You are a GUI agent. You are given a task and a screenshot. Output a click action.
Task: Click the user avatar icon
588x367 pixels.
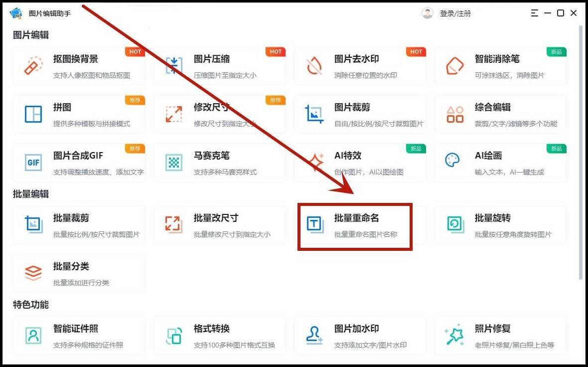[427, 13]
